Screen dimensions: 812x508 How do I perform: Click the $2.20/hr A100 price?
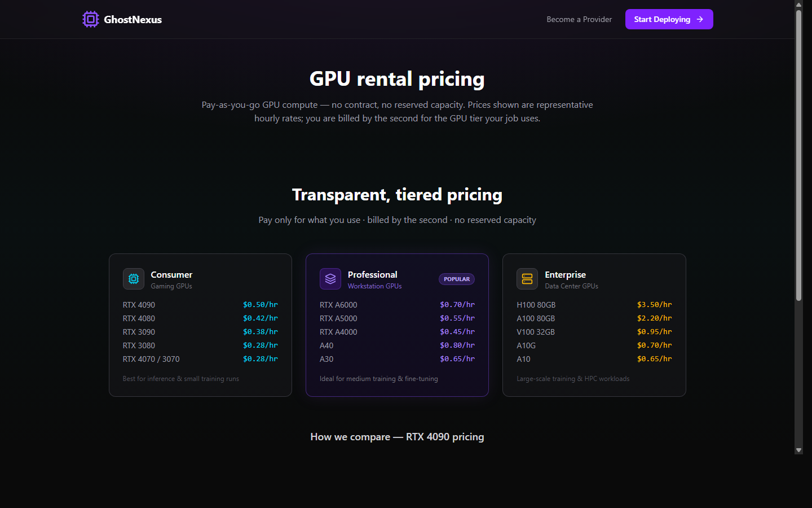tap(654, 318)
